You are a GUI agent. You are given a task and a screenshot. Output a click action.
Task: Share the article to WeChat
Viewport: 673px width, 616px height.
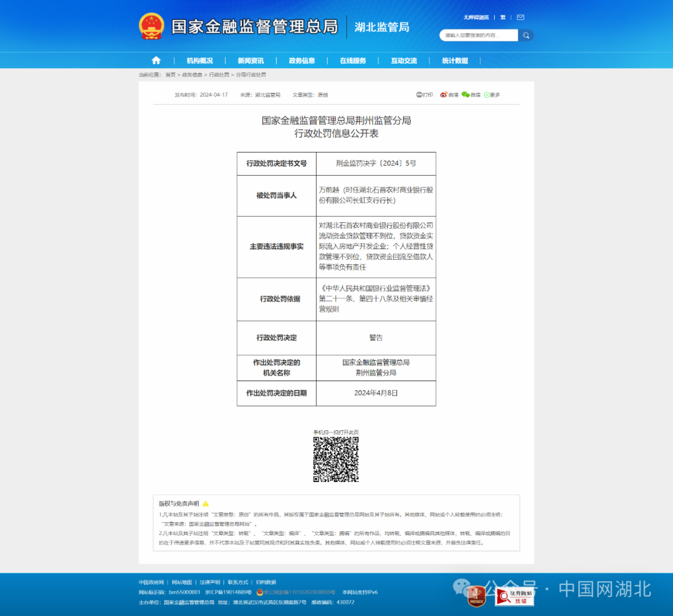[471, 95]
